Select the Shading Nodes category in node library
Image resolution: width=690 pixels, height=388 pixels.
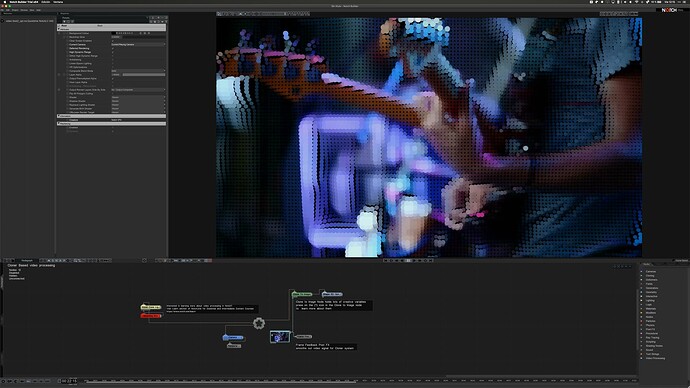654,346
